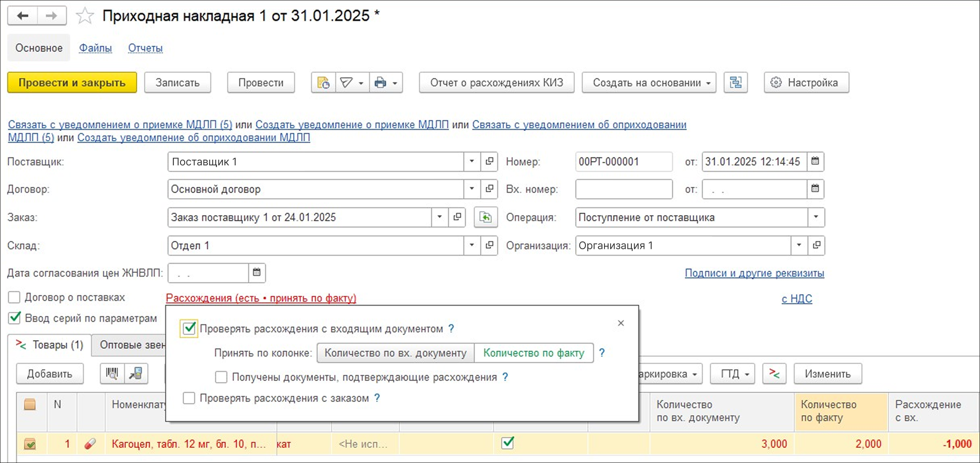The height and width of the screenshot is (463, 980).
Task: Expand the Операция dropdown list
Action: click(x=816, y=217)
